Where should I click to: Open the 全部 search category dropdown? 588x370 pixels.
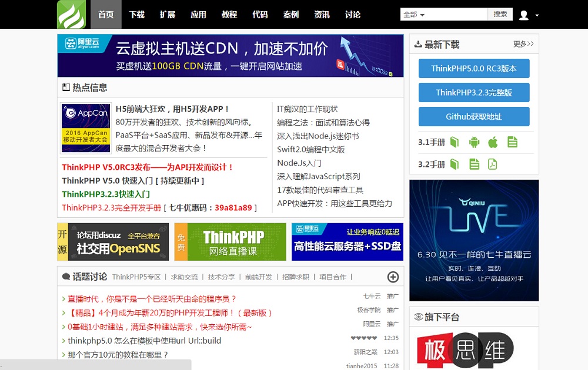pos(414,15)
